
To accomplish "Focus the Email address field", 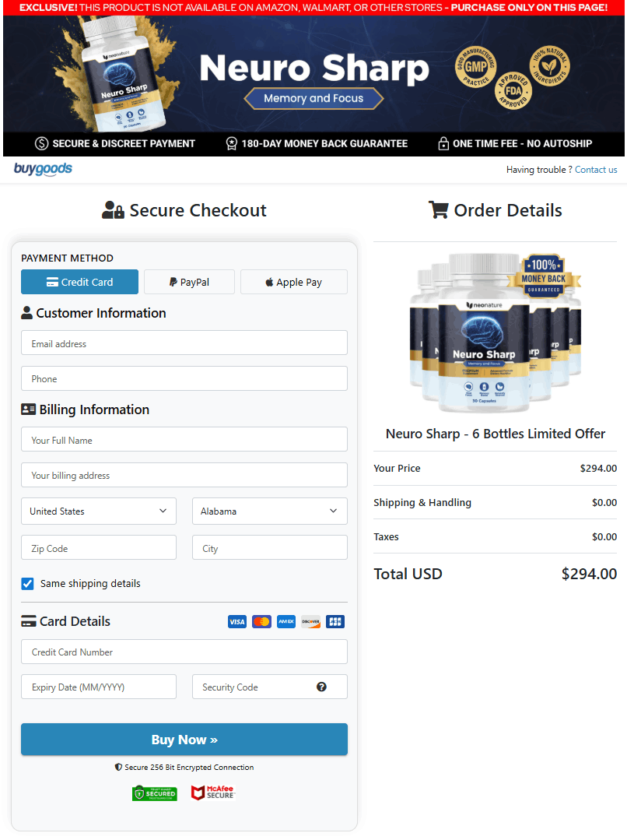I will pyautogui.click(x=184, y=343).
